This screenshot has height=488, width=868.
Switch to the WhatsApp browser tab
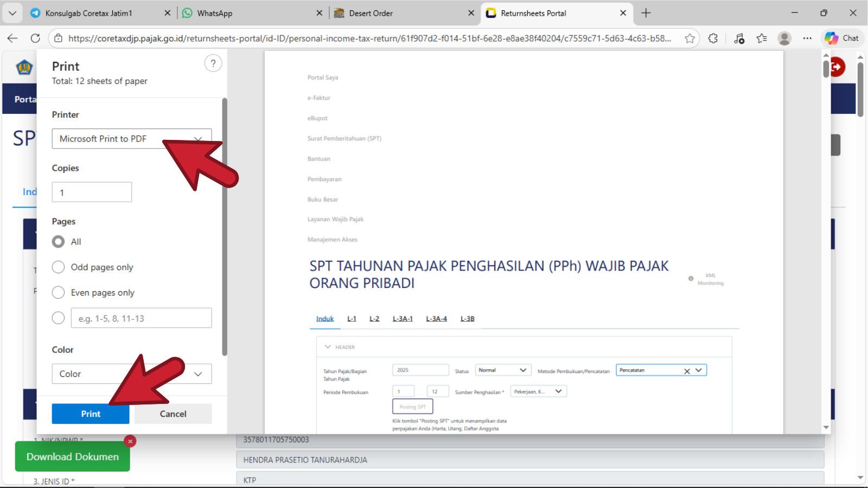click(x=250, y=13)
